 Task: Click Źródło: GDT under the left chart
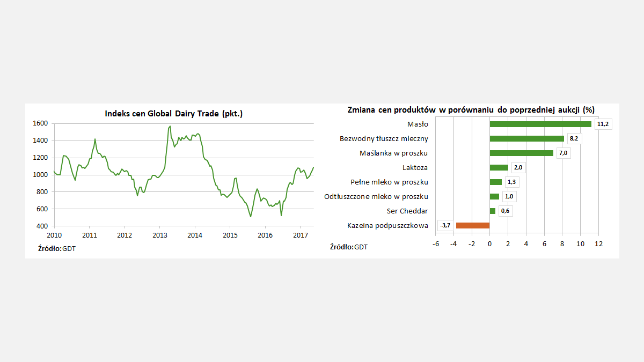56,248
